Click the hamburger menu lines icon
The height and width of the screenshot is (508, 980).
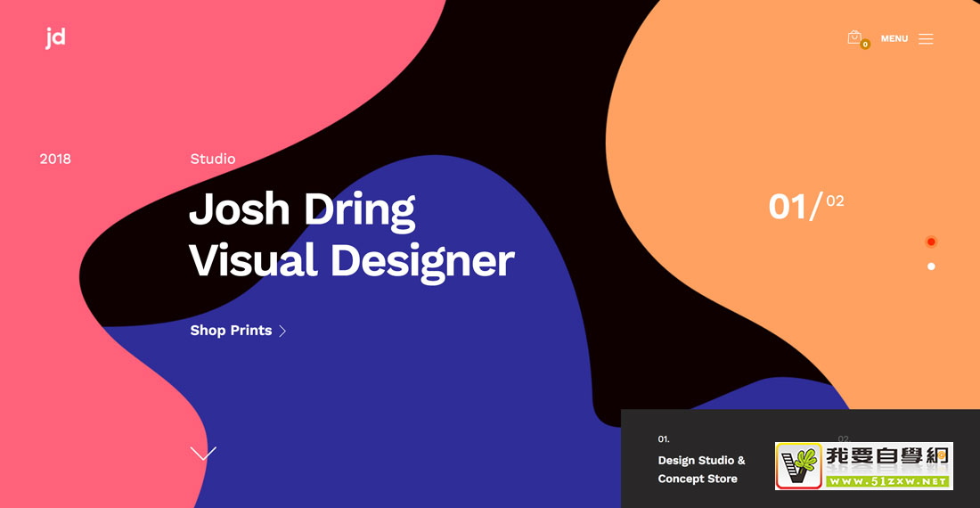[926, 39]
